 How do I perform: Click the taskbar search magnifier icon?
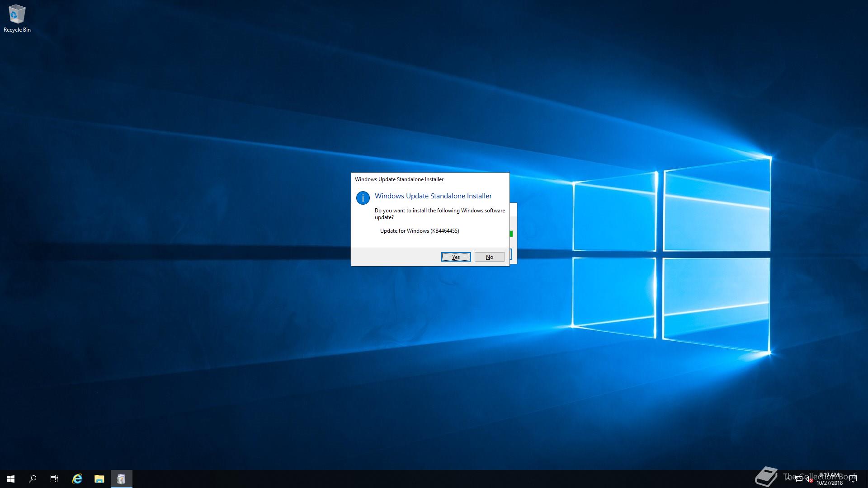(x=33, y=479)
